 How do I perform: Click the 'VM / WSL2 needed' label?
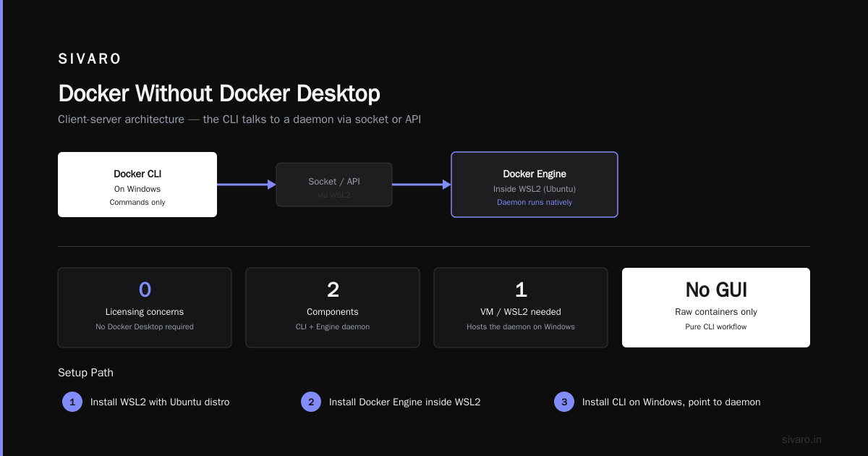(521, 312)
